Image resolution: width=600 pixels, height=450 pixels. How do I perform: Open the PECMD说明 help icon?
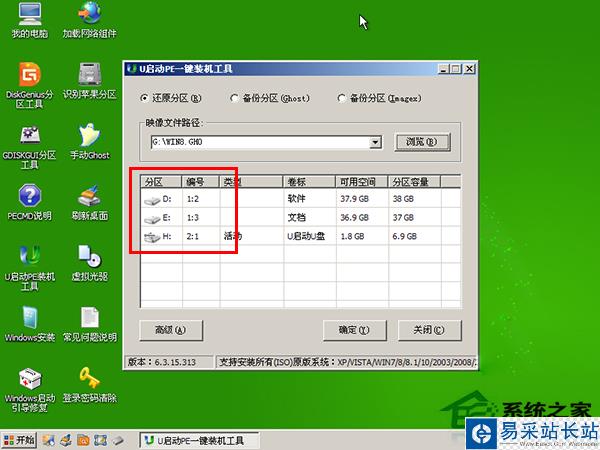click(x=30, y=202)
